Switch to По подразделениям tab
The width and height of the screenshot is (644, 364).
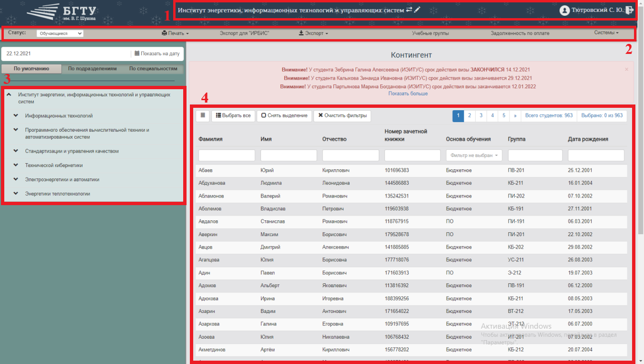point(92,69)
